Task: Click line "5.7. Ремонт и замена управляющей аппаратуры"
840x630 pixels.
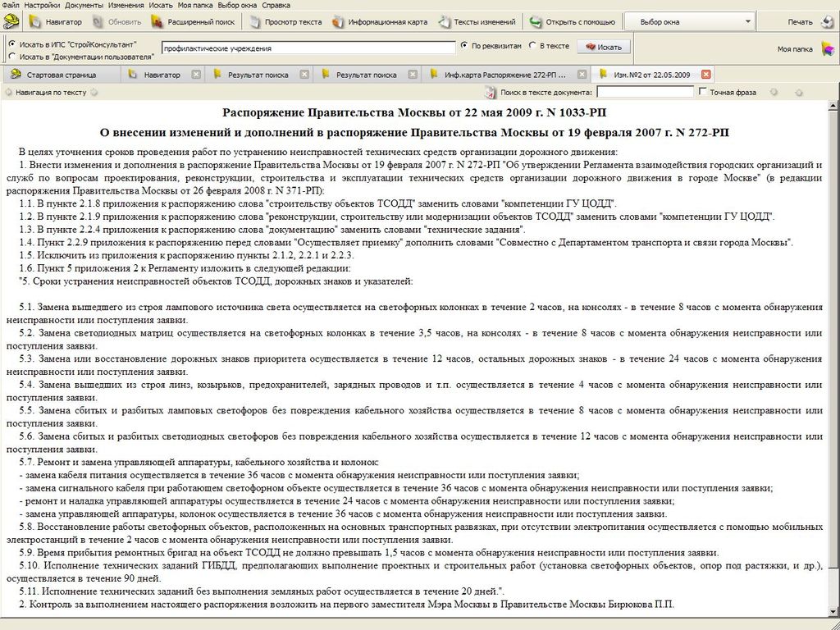Action: click(199, 462)
